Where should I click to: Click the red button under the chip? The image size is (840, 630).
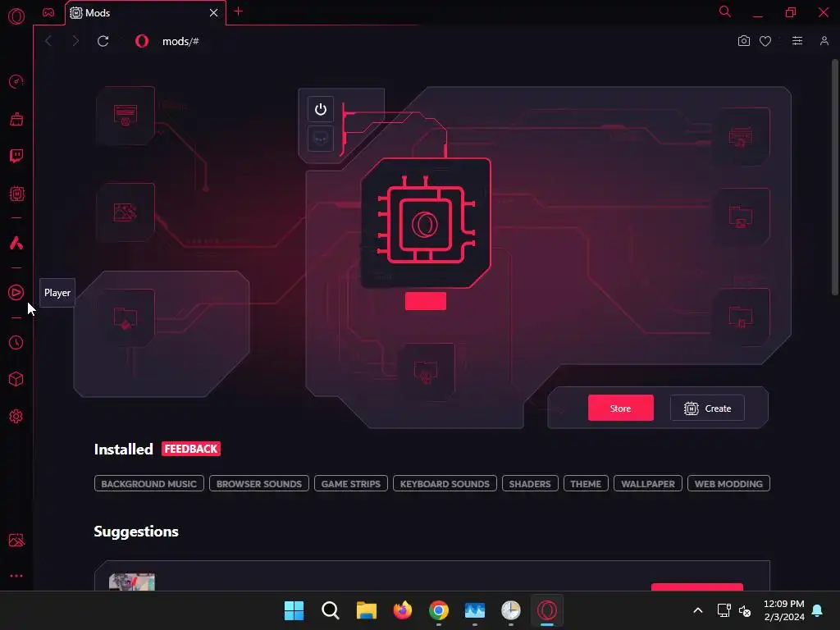tap(426, 301)
